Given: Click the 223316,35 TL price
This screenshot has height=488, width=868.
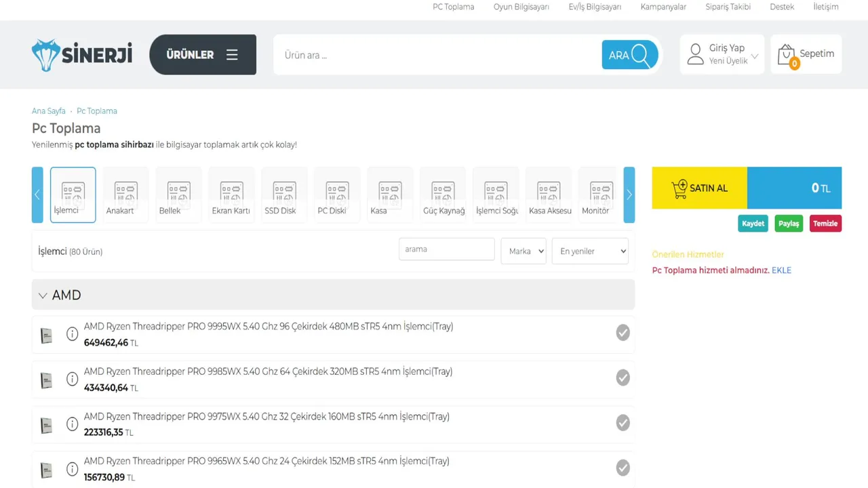Looking at the screenshot, I should click(x=108, y=432).
